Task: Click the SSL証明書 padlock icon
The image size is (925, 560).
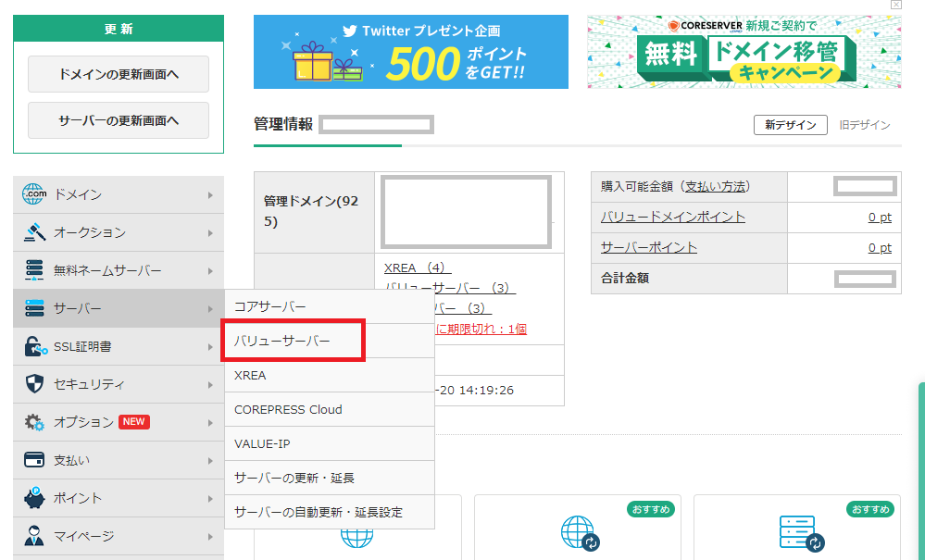Action: coord(35,346)
